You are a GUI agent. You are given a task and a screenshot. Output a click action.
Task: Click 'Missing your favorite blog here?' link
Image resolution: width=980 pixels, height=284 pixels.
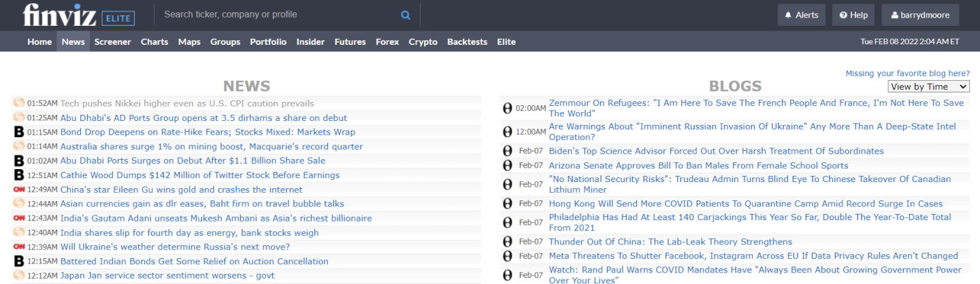click(x=907, y=73)
